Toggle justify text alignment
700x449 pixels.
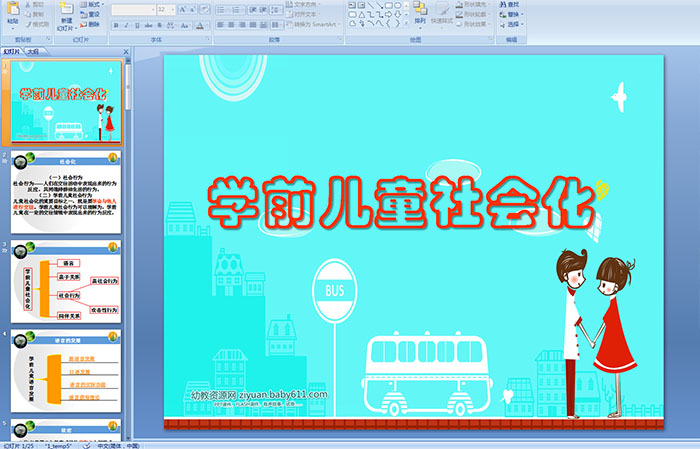[x=252, y=25]
